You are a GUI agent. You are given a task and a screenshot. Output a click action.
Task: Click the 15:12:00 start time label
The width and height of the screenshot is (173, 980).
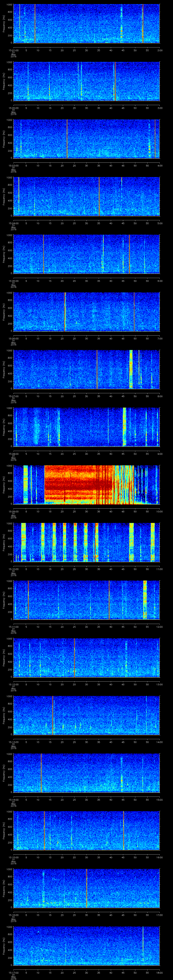14,685
